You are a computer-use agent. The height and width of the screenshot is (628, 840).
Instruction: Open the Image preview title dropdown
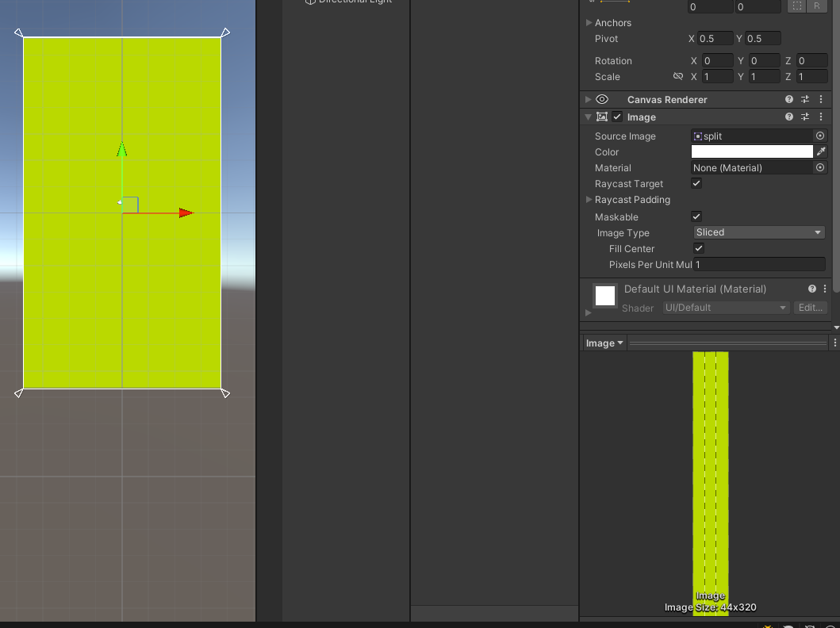click(604, 343)
